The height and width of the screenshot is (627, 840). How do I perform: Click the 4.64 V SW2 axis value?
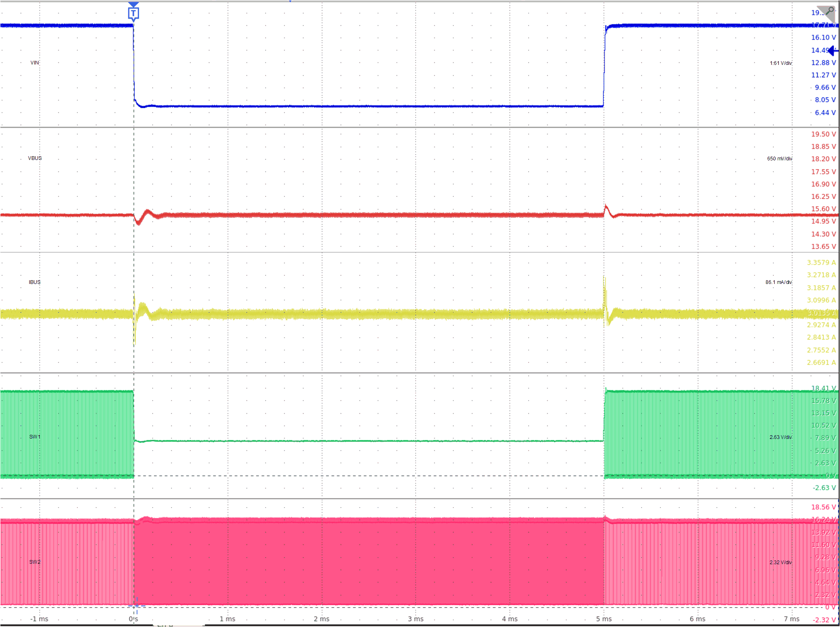pyautogui.click(x=825, y=583)
